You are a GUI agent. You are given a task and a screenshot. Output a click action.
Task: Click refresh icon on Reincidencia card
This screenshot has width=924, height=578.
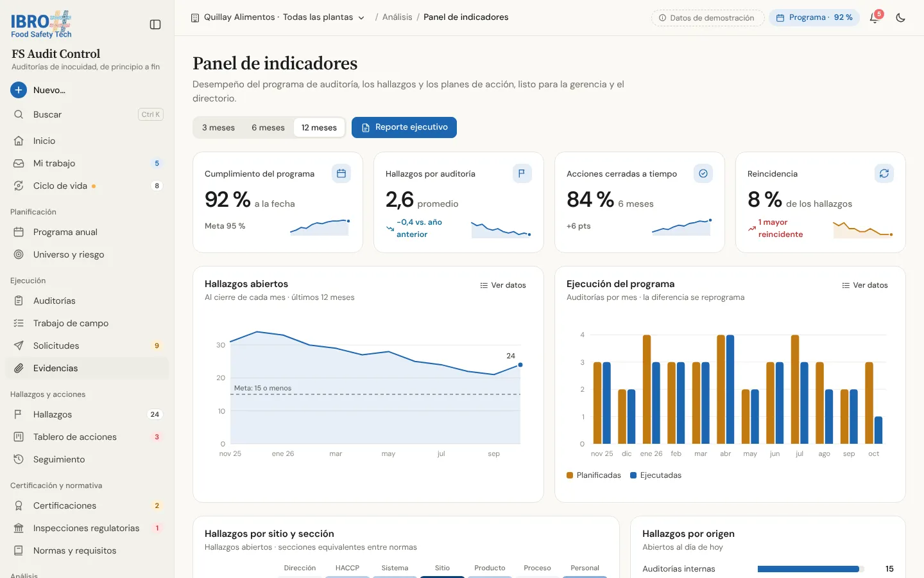(884, 173)
